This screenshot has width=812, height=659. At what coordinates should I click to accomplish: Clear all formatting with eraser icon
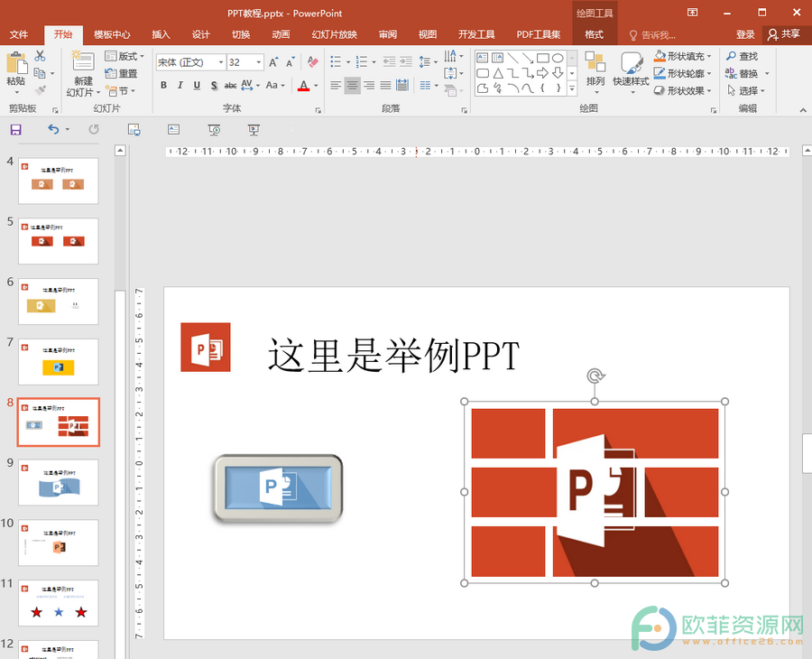[312, 62]
